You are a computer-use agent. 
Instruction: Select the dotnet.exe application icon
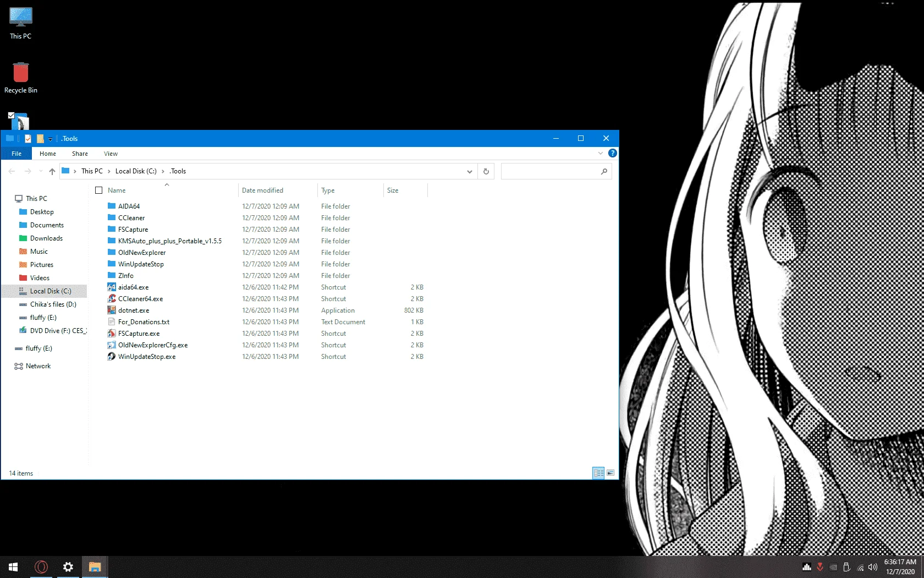pyautogui.click(x=112, y=310)
